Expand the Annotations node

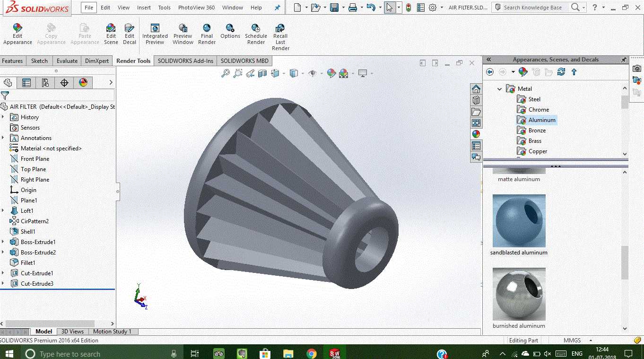(x=3, y=138)
